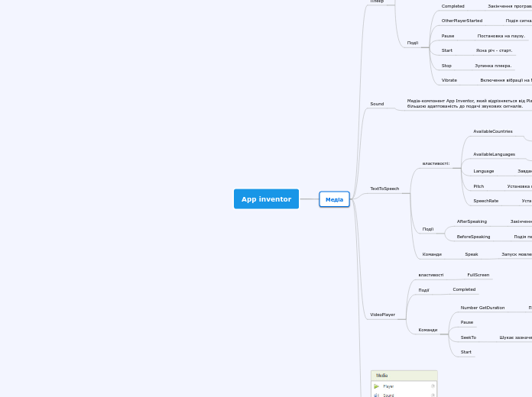Select the AvailableCountries node
Image resolution: width=532 pixels, height=397 pixels.
click(x=493, y=131)
